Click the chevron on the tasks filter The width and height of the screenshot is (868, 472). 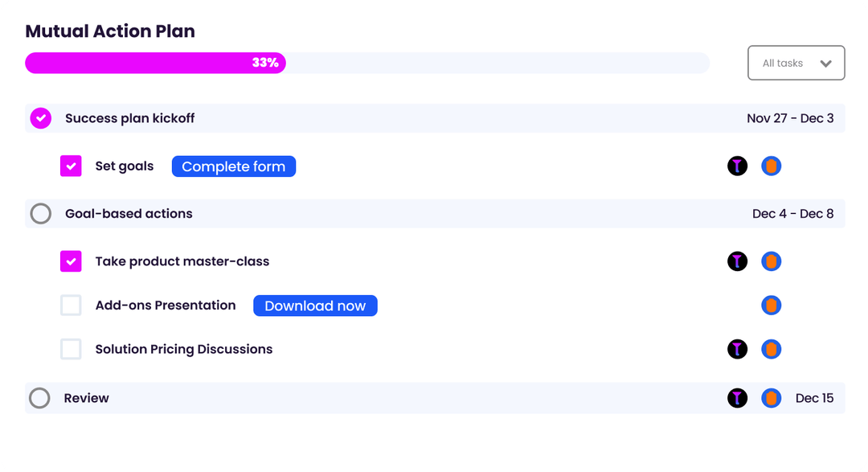[x=825, y=63]
